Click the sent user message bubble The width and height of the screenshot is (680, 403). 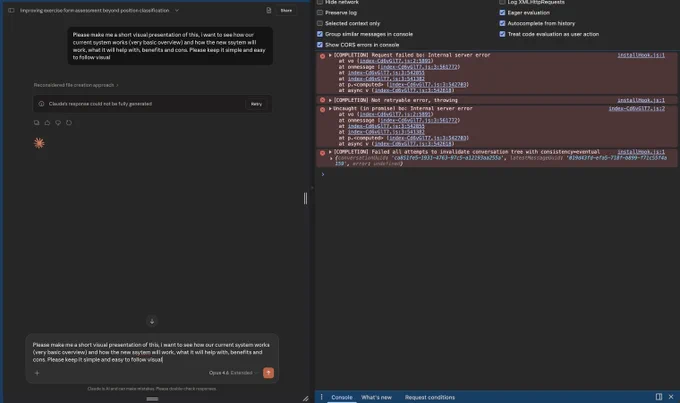[x=170, y=46]
